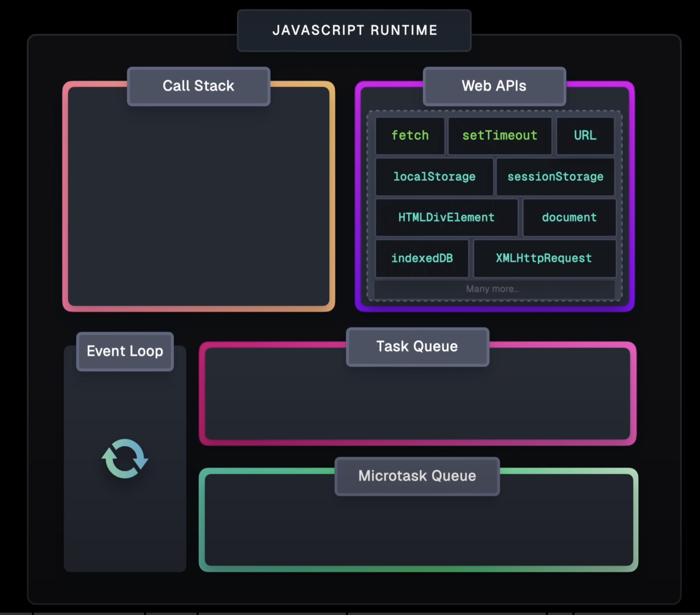Image resolution: width=700 pixels, height=615 pixels.
Task: Click the localStorage API box
Action: 434,177
